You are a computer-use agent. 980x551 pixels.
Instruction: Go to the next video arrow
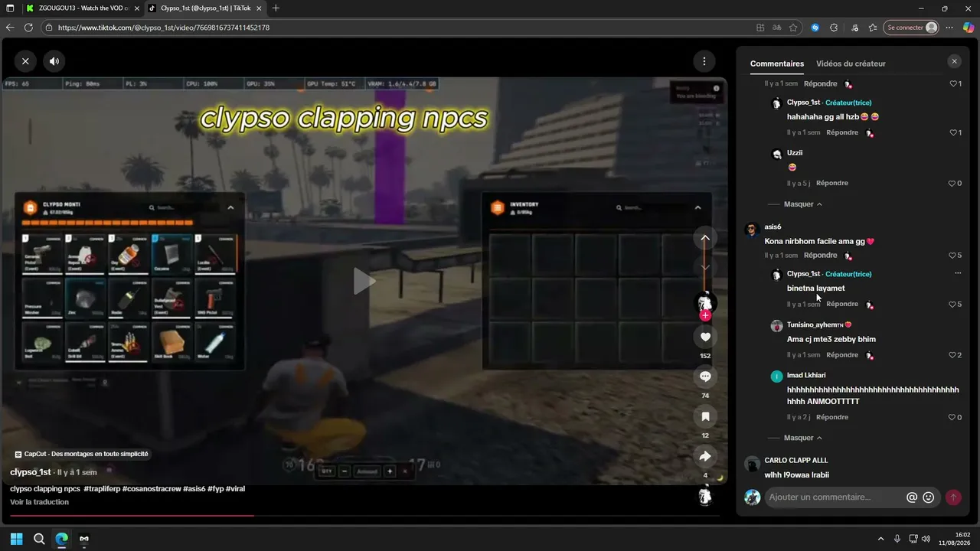pos(705,267)
